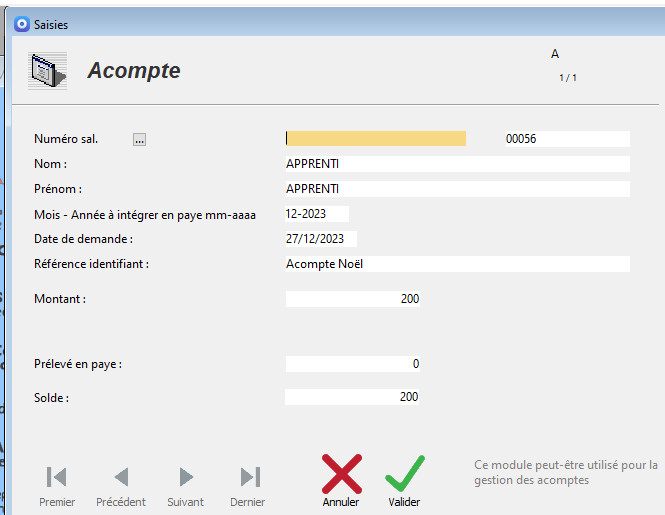Select the employee number field 00056
Viewport: 665px width, 515px height.
(566, 139)
